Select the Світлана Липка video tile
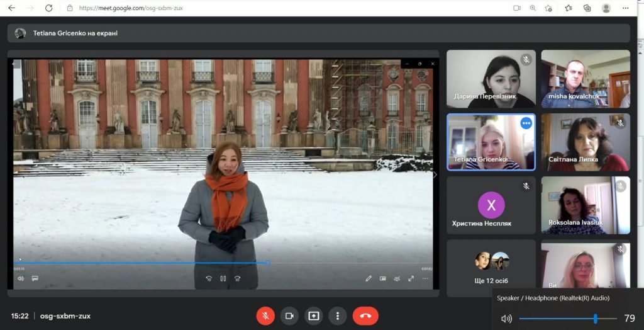The width and height of the screenshot is (644, 330). point(586,142)
